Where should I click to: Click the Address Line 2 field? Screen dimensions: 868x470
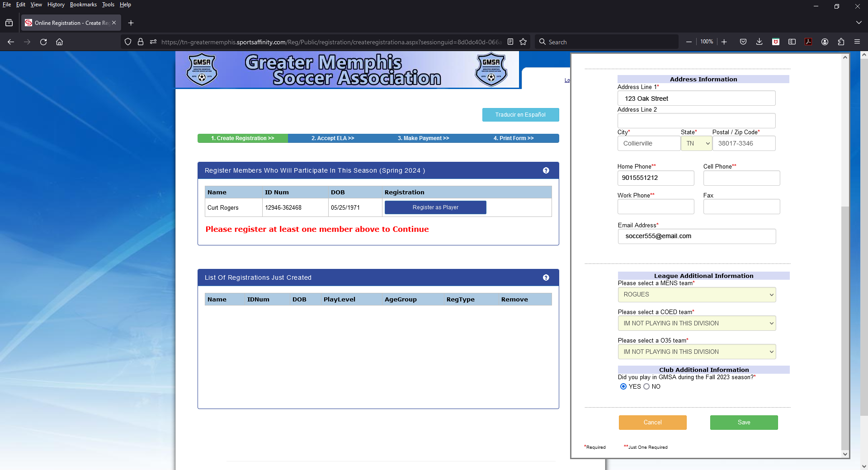(x=697, y=121)
